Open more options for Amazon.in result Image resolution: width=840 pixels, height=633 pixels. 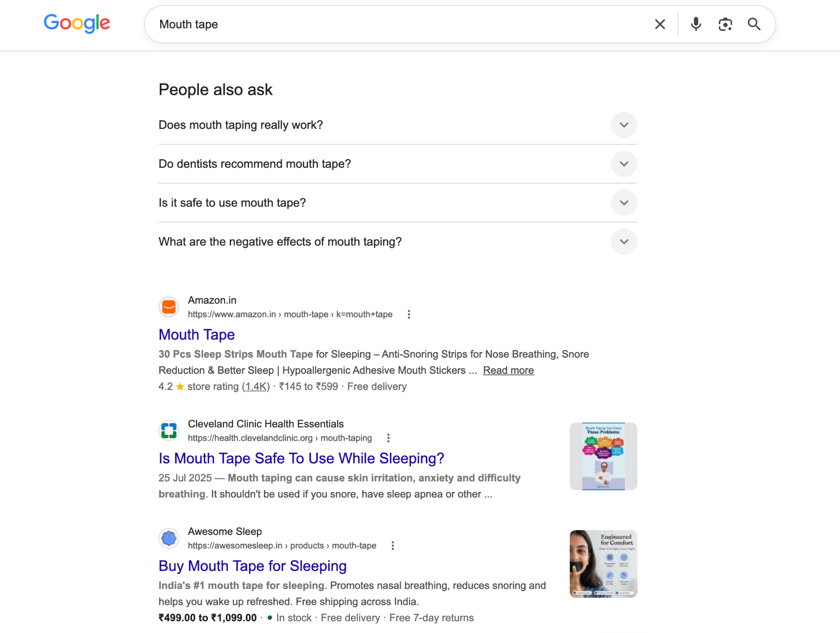tap(409, 314)
